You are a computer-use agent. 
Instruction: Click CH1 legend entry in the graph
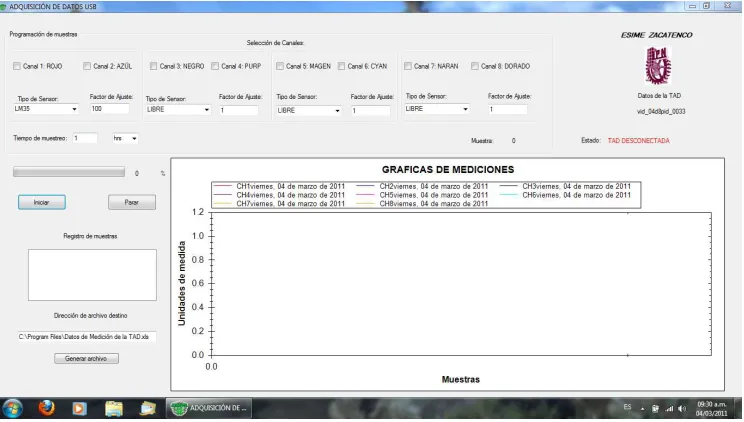(x=280, y=187)
